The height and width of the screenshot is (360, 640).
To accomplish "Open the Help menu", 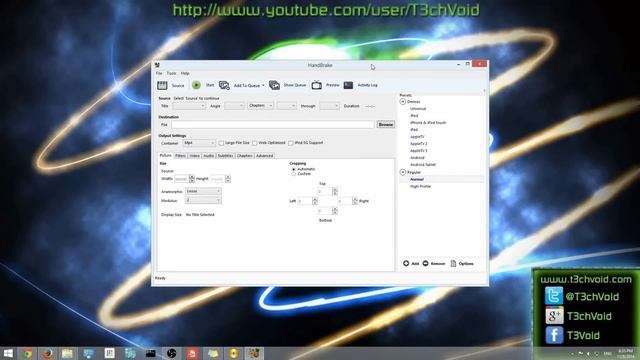I will pyautogui.click(x=185, y=73).
